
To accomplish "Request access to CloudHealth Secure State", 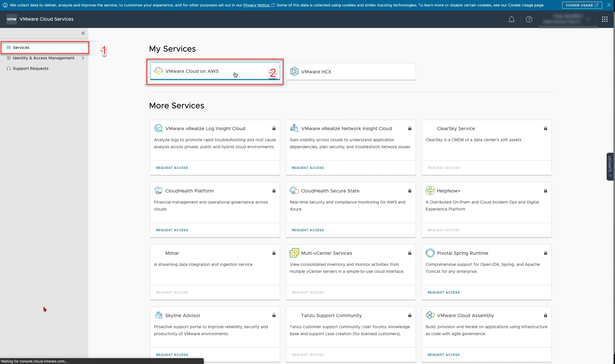I will pyautogui.click(x=308, y=230).
